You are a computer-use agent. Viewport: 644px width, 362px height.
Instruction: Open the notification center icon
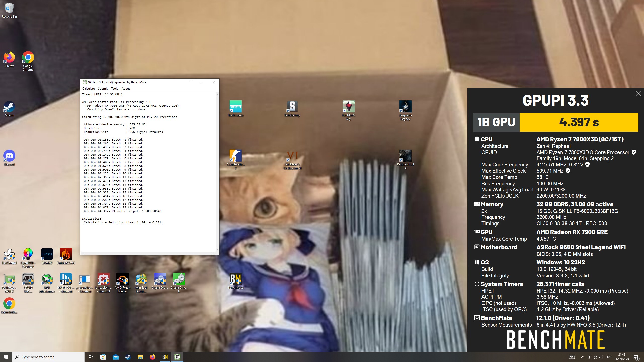[x=636, y=357]
